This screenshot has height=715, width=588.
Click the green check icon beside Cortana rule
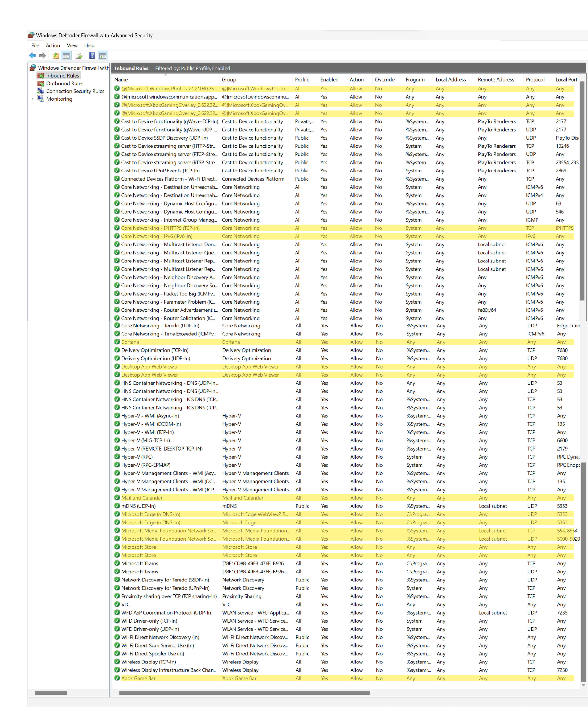click(117, 342)
